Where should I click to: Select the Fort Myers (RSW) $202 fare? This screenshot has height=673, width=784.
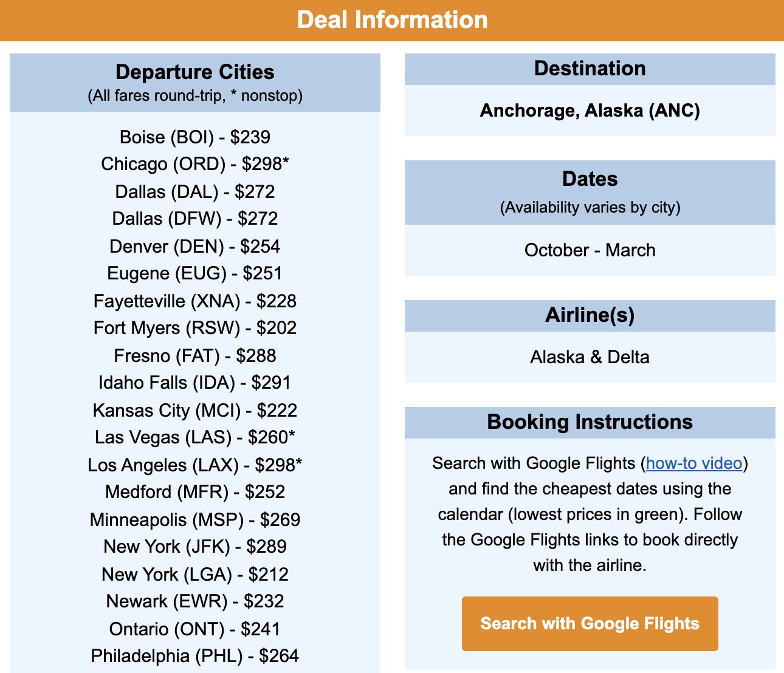194,327
